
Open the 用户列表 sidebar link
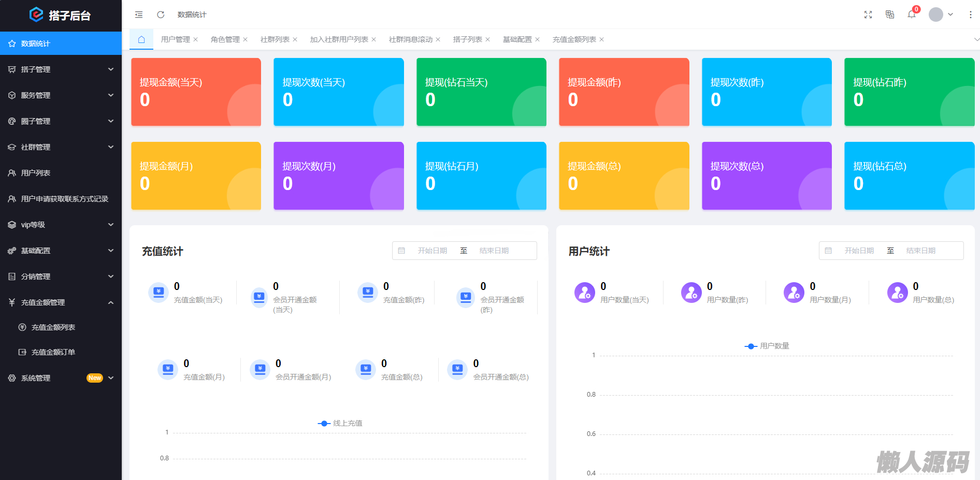click(36, 173)
